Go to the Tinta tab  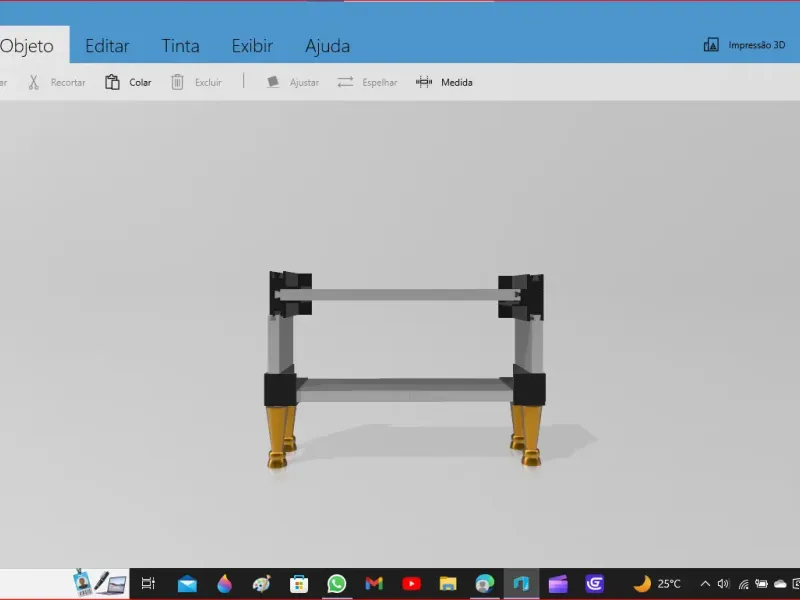click(x=181, y=46)
